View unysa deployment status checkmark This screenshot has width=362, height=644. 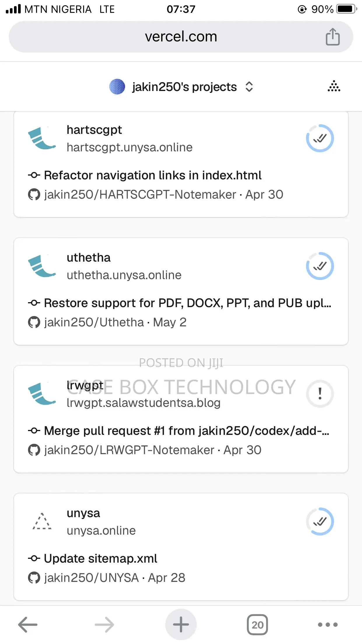[x=320, y=521]
